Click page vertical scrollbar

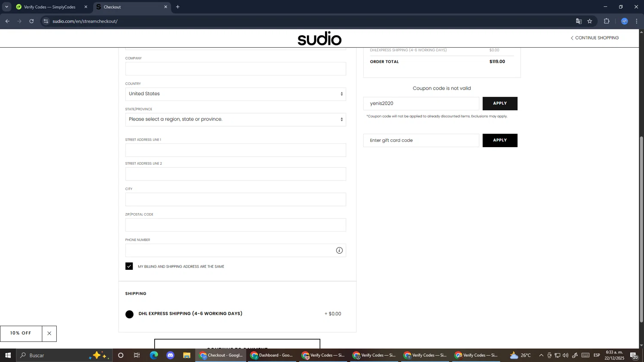[x=641, y=229]
